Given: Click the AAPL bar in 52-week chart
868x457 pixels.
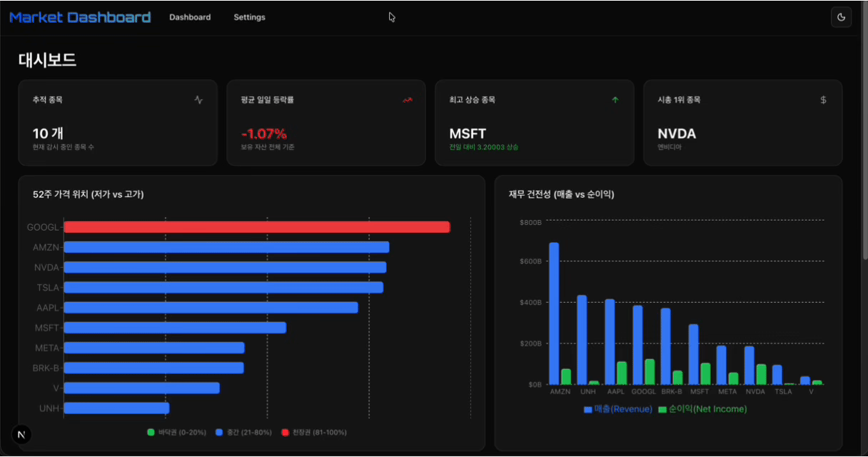Looking at the screenshot, I should click(211, 307).
